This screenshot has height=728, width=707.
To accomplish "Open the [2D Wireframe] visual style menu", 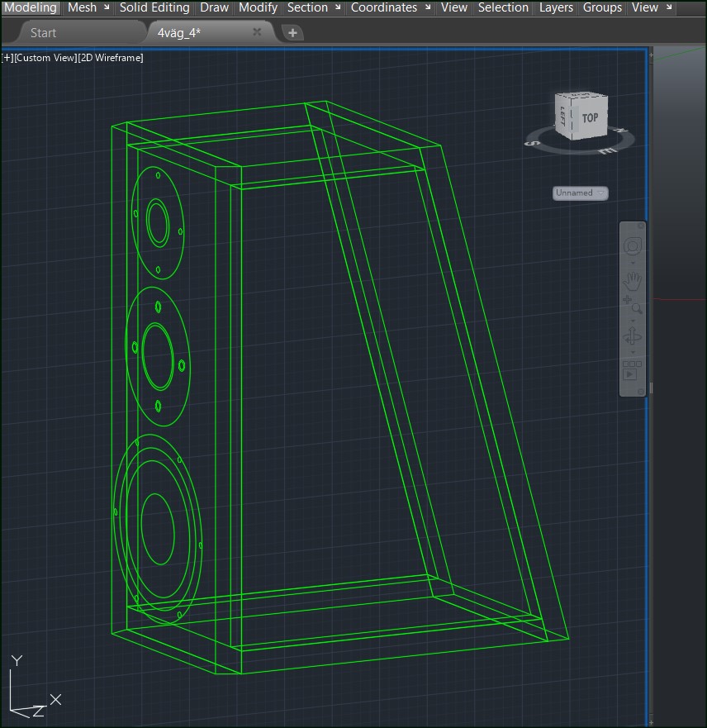I will point(111,58).
